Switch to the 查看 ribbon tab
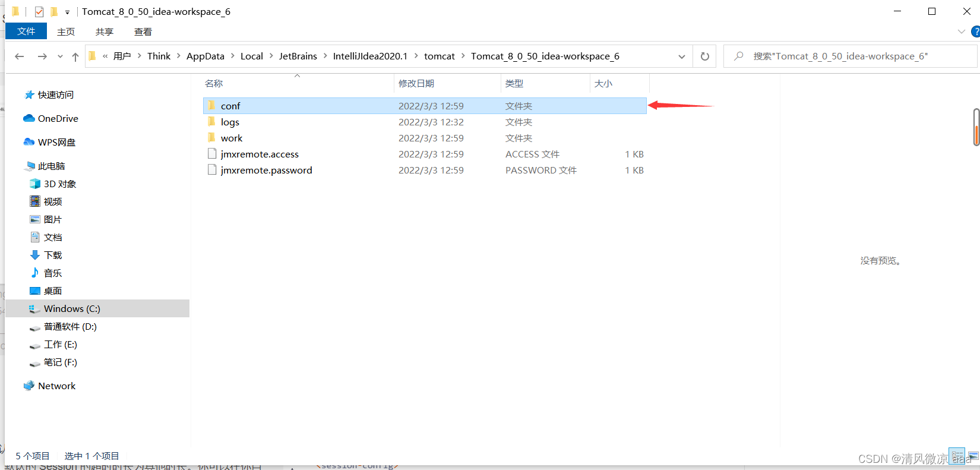 click(x=143, y=31)
